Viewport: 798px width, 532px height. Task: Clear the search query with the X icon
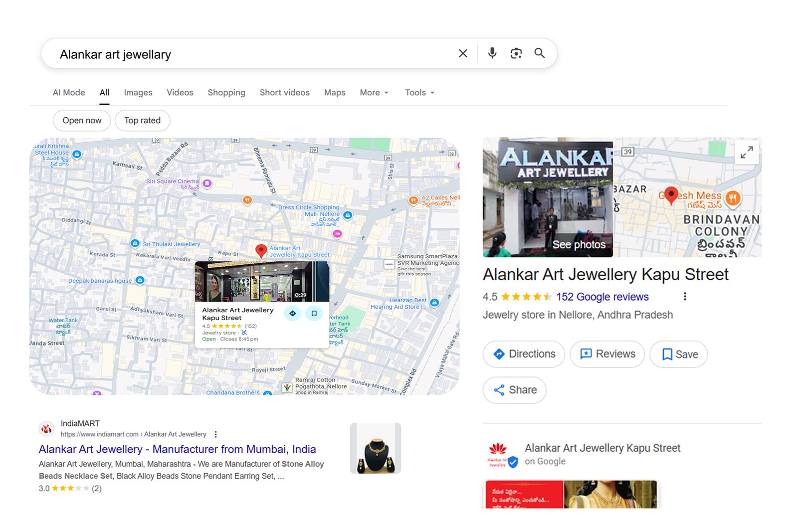point(463,53)
